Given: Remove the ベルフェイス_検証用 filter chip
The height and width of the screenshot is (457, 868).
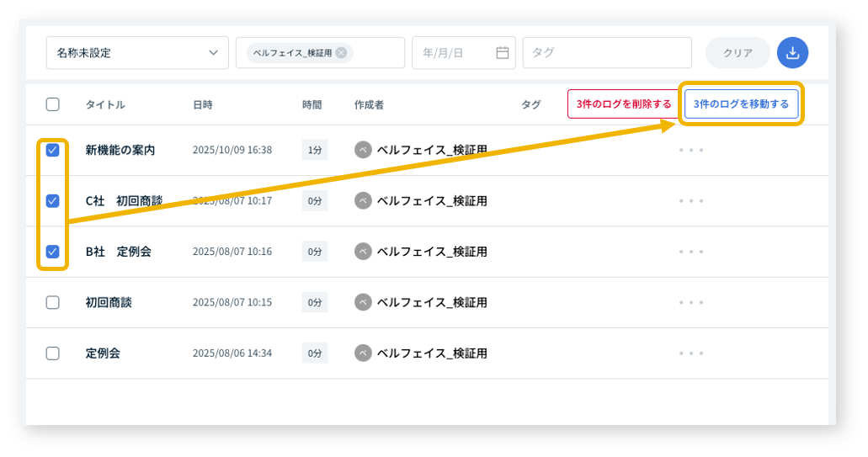Looking at the screenshot, I should click(341, 52).
